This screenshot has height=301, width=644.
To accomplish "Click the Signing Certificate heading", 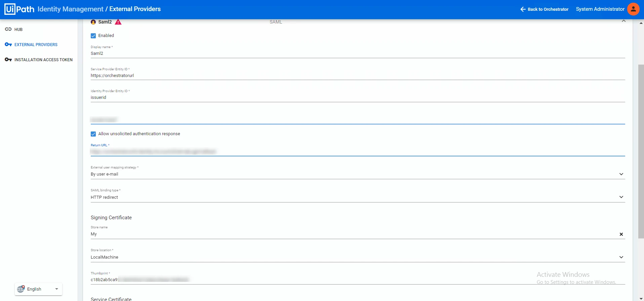I will (111, 218).
